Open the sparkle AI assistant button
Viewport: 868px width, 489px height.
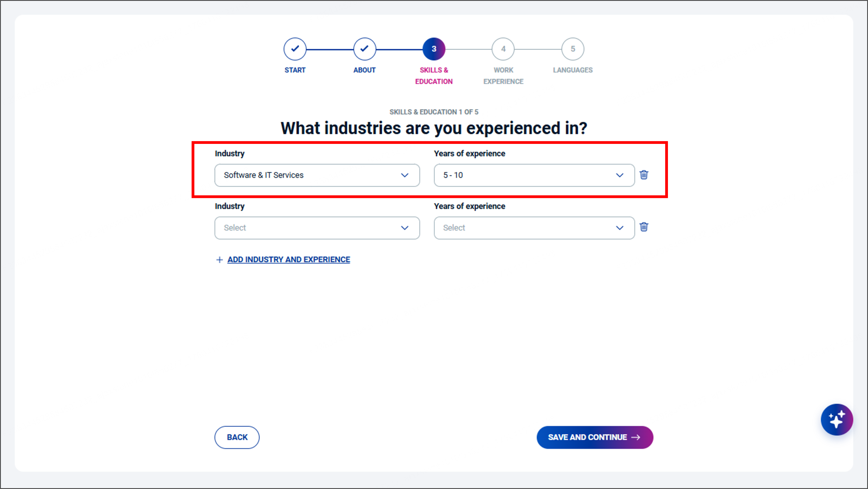pos(836,419)
